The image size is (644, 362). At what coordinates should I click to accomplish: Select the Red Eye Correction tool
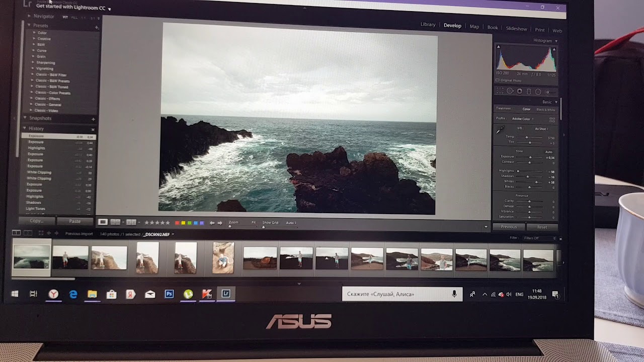[x=520, y=92]
